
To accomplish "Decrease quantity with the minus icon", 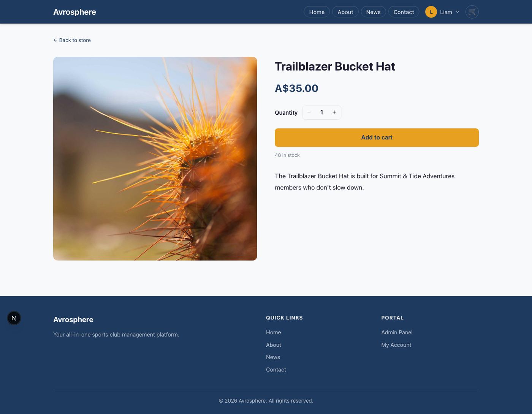I will coord(309,112).
